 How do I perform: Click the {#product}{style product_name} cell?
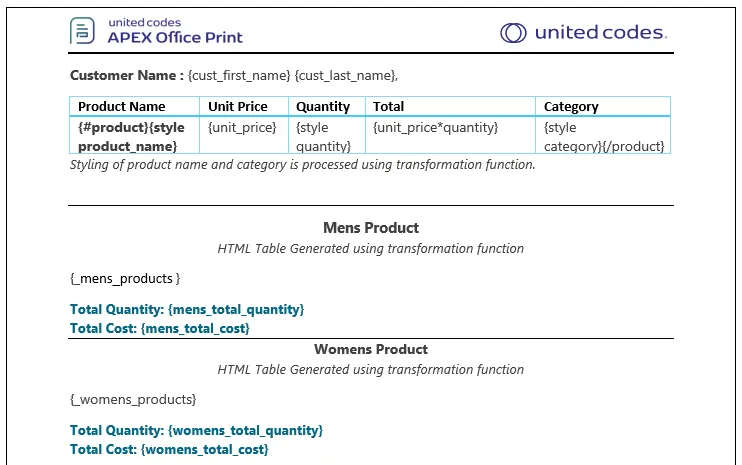coord(134,136)
